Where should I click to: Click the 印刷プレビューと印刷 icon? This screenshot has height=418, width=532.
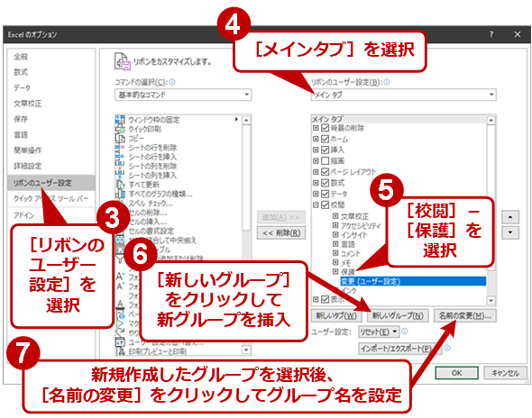point(120,351)
